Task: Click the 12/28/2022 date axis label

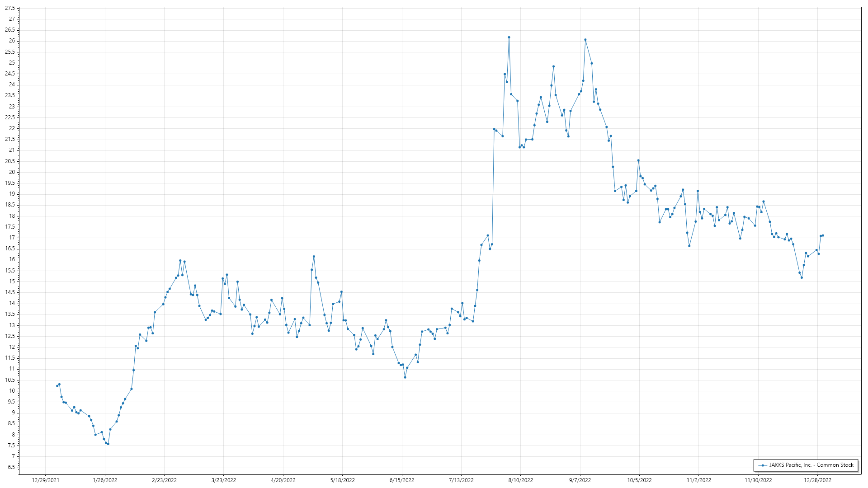Action: point(817,480)
